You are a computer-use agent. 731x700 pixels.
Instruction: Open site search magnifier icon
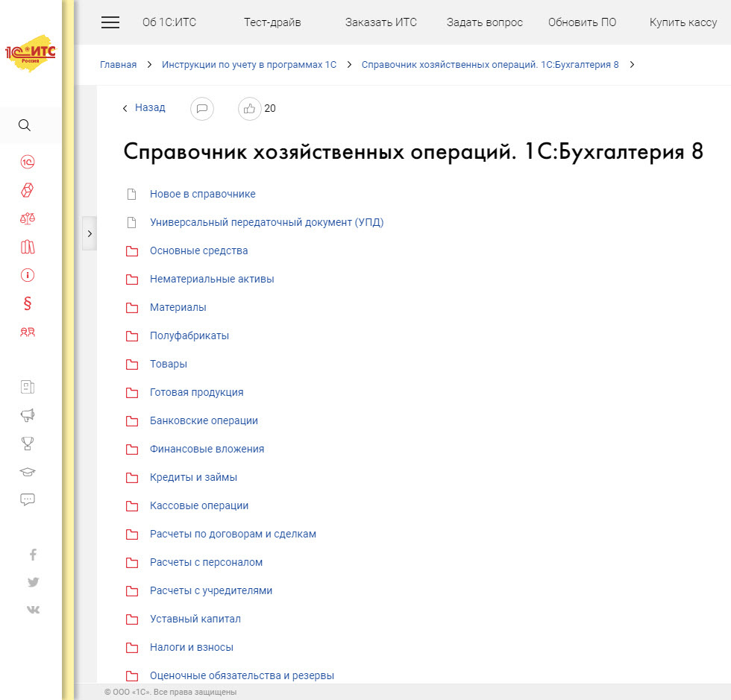pyautogui.click(x=24, y=125)
